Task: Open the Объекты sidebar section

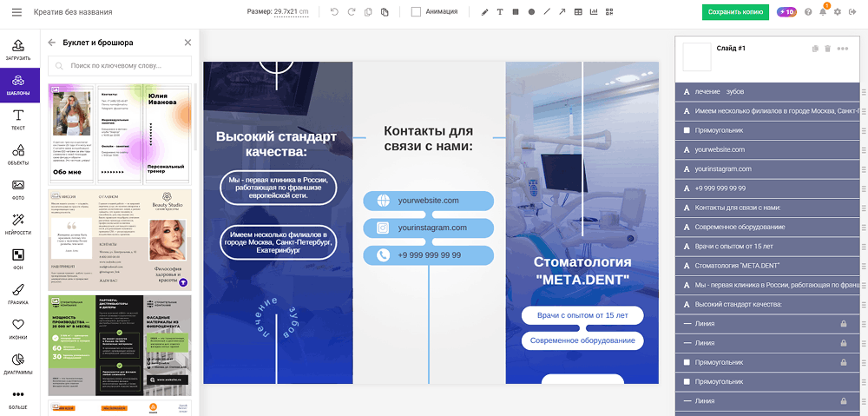Action: (18, 155)
